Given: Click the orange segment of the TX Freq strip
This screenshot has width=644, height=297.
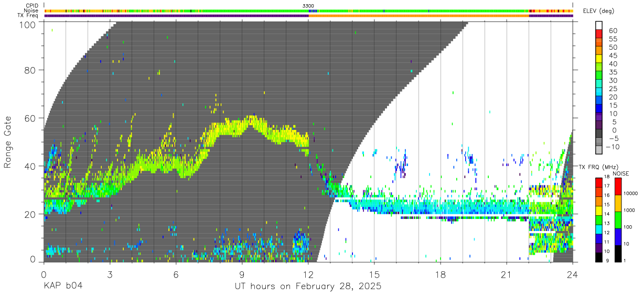Looking at the screenshot, I should click(418, 16).
